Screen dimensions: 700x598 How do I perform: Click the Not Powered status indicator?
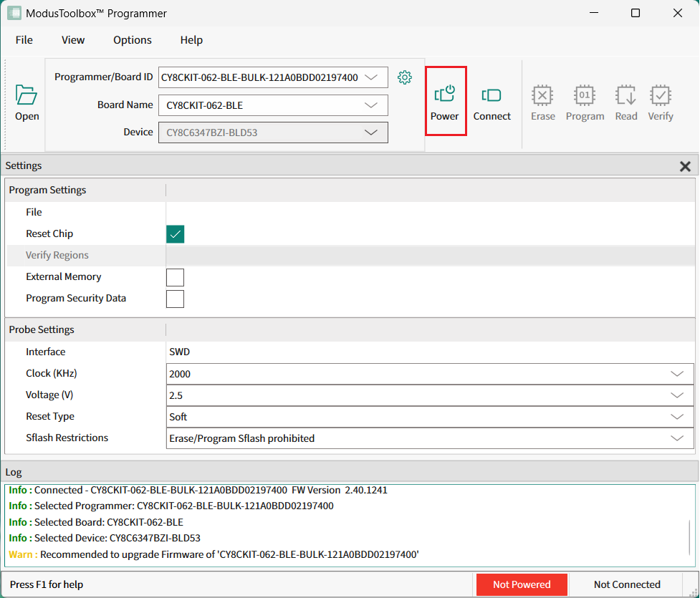[522, 584]
